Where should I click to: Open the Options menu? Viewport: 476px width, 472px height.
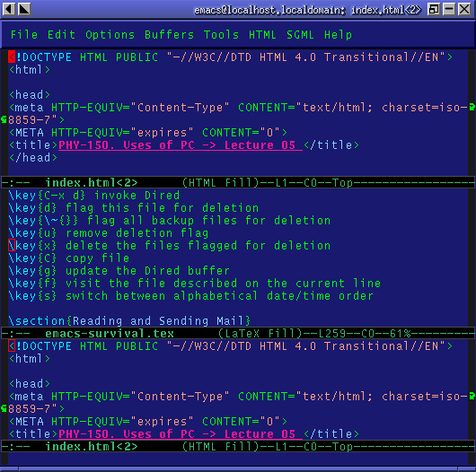coord(110,35)
